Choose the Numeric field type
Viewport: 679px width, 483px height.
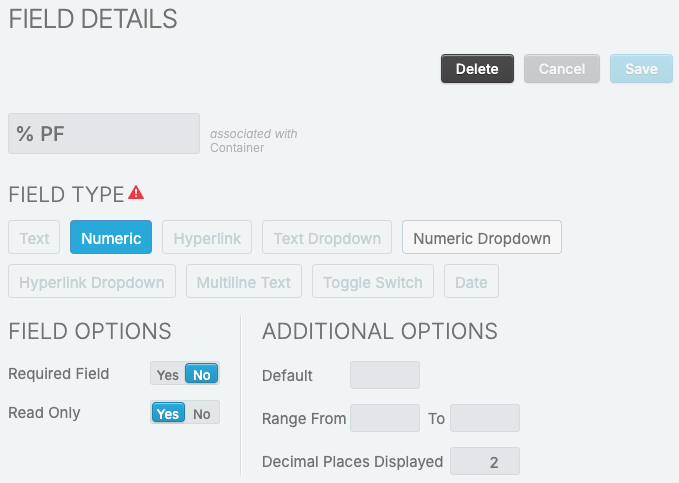(x=111, y=238)
